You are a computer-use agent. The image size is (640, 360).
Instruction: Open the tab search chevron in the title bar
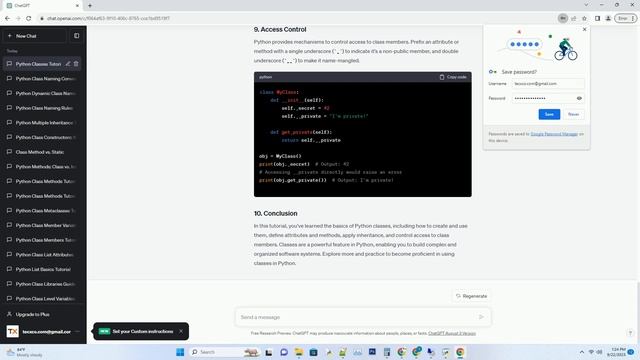point(586,5)
